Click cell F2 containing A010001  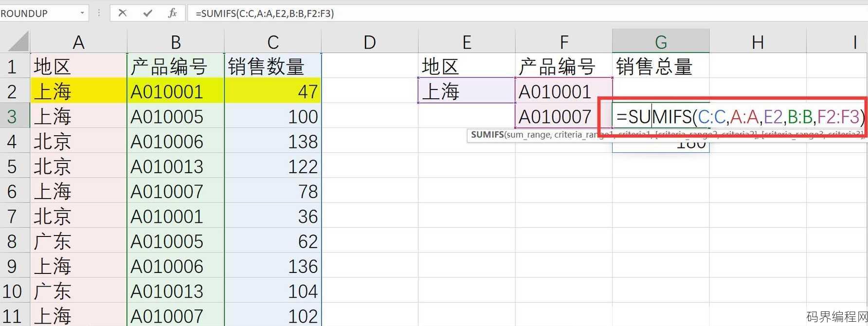click(x=564, y=91)
